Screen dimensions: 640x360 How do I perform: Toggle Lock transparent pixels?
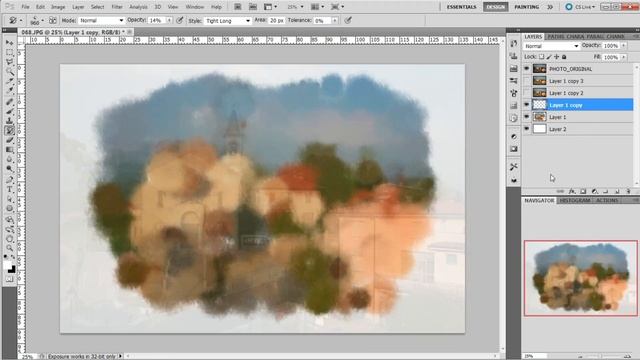[x=541, y=57]
